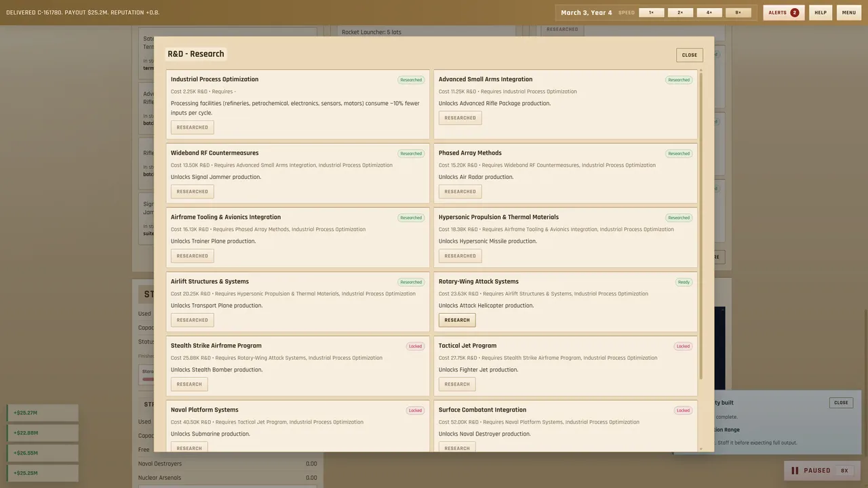
Task: Click 'Naval Destroyers' row in background panel
Action: (x=227, y=464)
